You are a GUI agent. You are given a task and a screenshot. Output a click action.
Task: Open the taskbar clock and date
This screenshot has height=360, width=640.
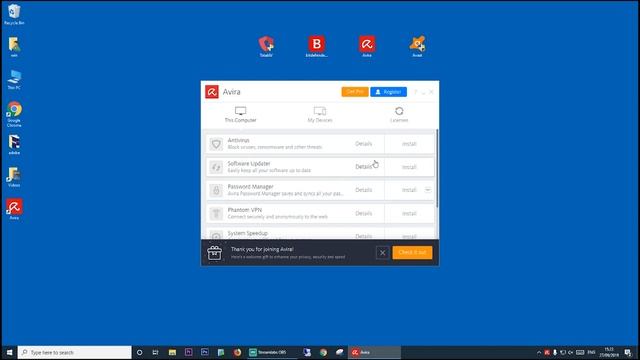pos(609,352)
